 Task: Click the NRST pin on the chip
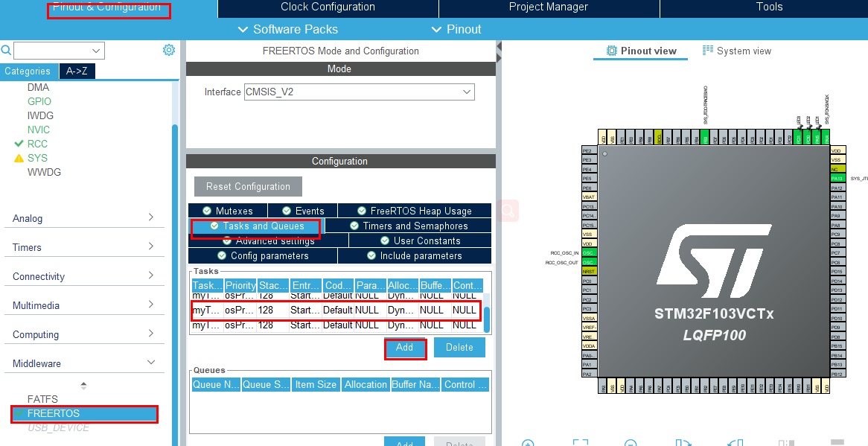click(588, 272)
